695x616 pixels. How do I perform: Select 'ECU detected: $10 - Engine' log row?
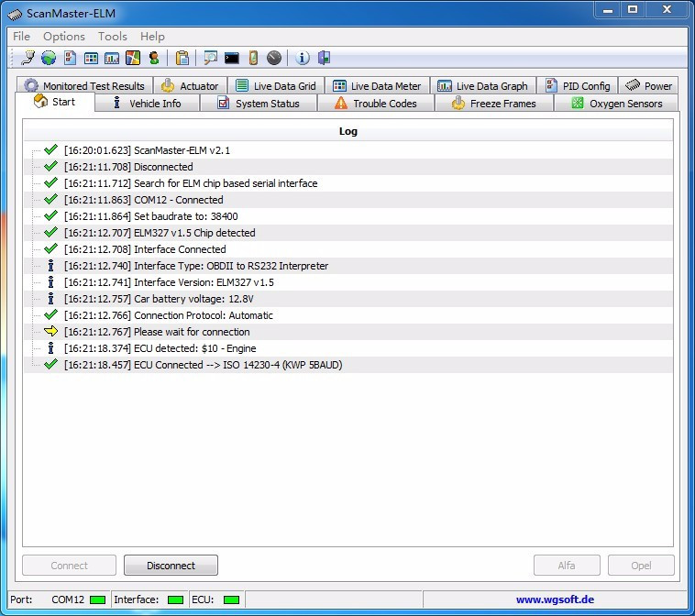pyautogui.click(x=347, y=348)
